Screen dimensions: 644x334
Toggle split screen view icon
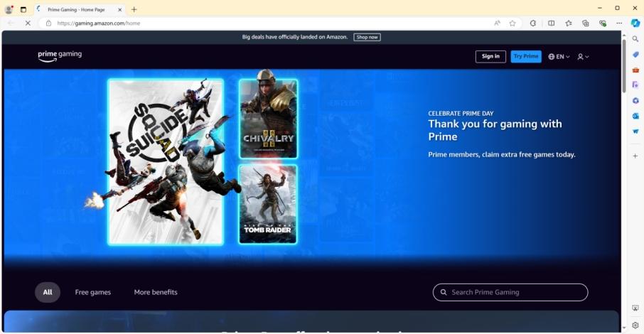coord(551,23)
